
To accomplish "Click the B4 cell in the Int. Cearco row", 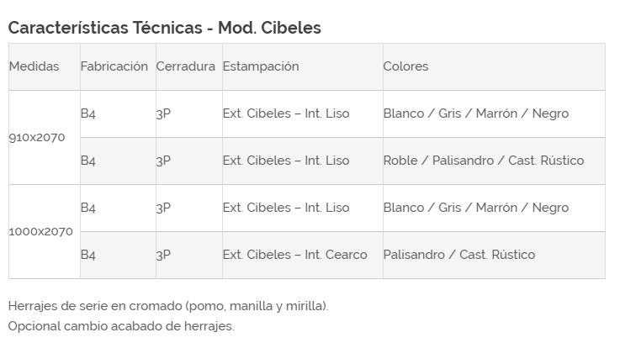I will [x=88, y=255].
